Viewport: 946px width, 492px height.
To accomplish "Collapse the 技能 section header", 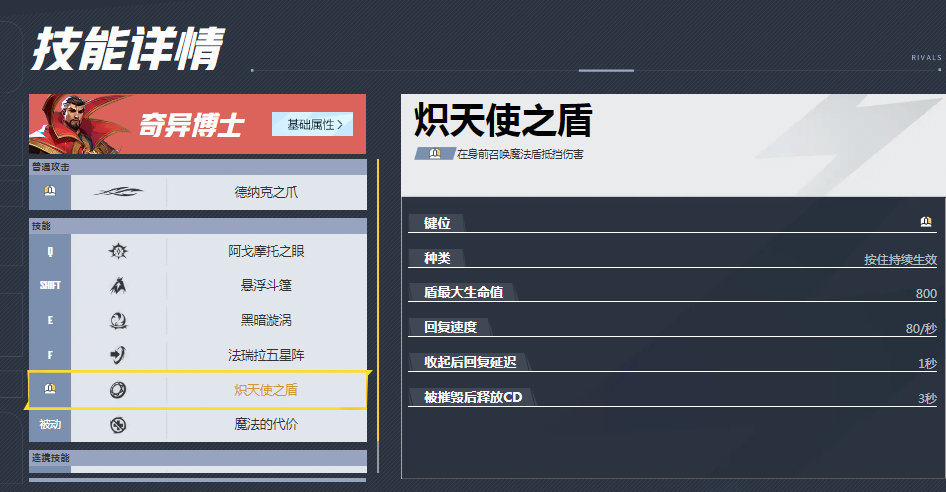I will point(198,226).
